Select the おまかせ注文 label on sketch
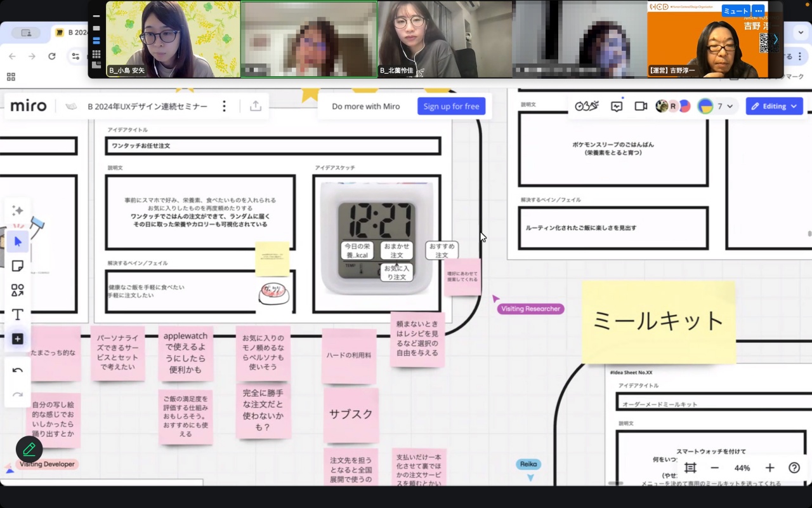Screen dimensions: 812x508 pyautogui.click(x=396, y=250)
